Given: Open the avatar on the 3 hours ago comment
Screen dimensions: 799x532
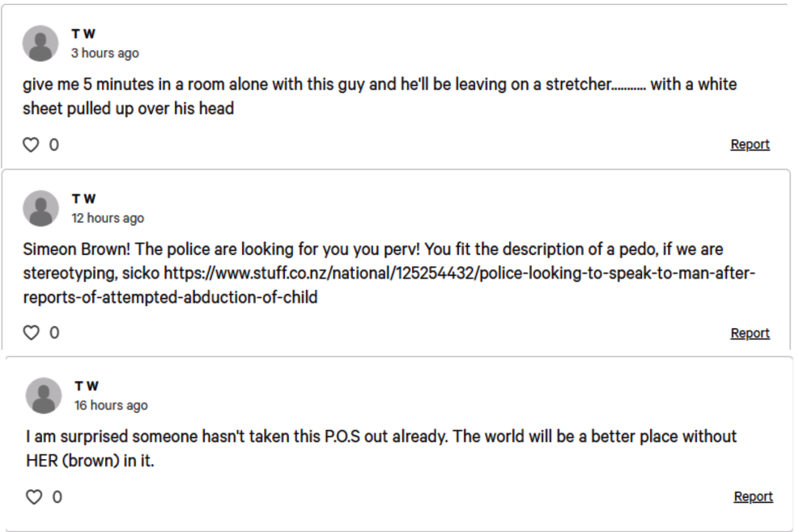Looking at the screenshot, I should point(40,44).
